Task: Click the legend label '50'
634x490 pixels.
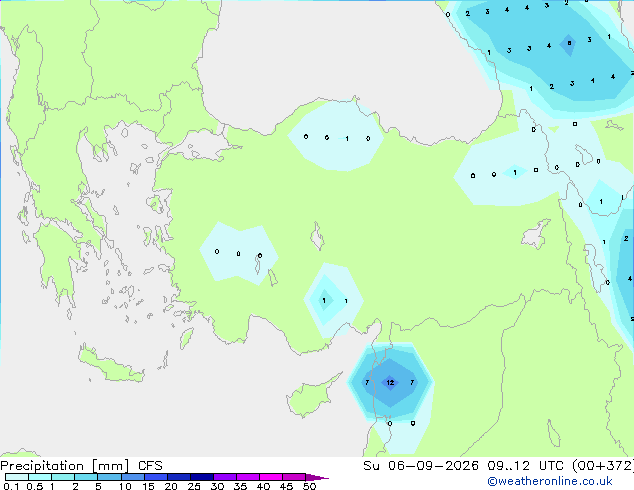Action: point(309,486)
